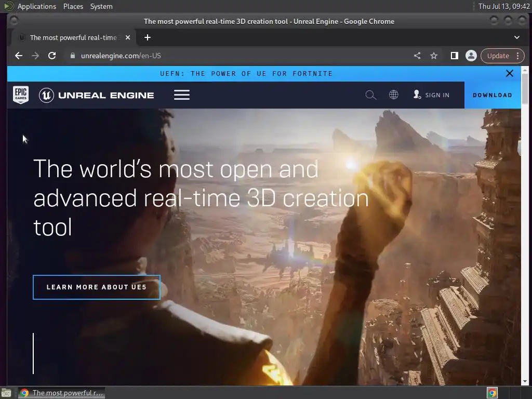Click the hero headline text

[x=201, y=198]
